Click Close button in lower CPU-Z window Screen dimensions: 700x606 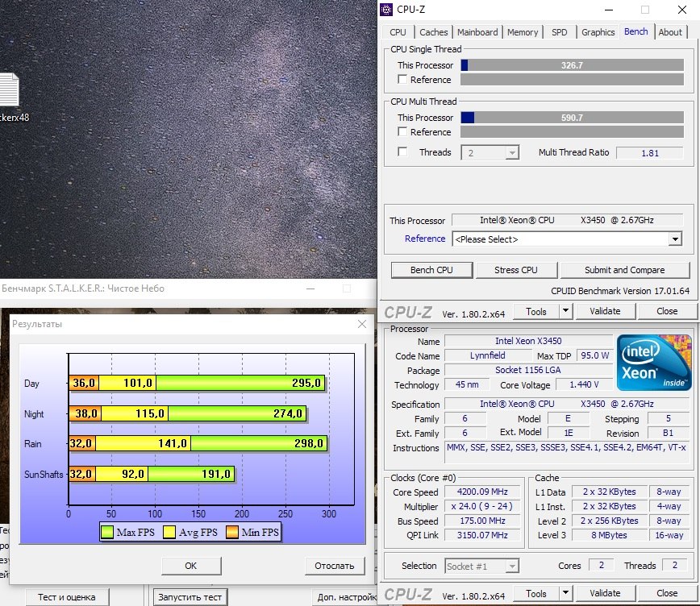667,593
